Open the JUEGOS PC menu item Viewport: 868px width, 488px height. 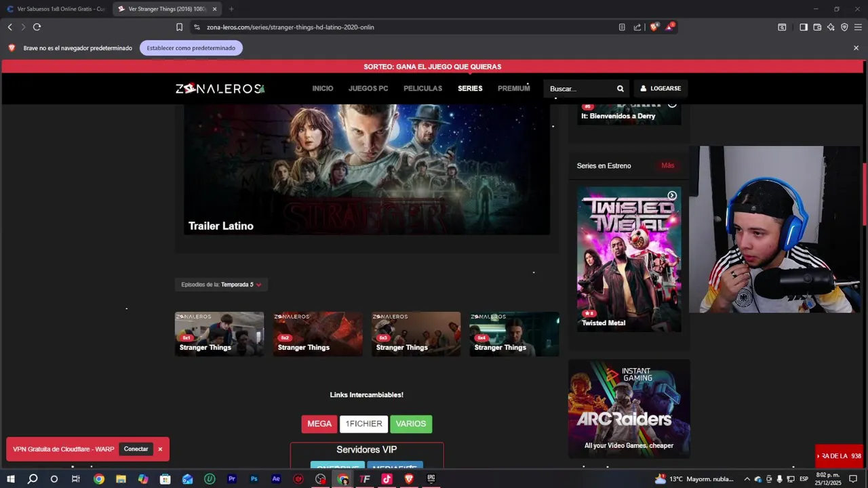368,89
